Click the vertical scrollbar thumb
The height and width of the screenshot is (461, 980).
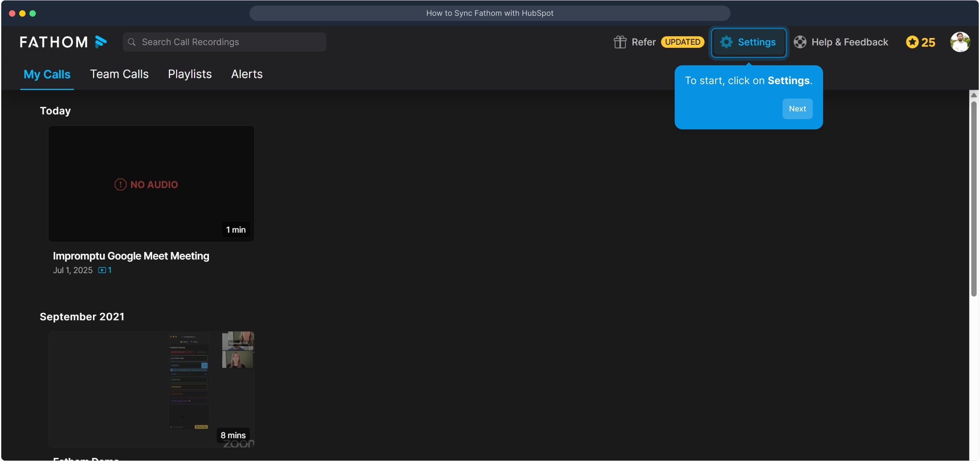[974, 198]
